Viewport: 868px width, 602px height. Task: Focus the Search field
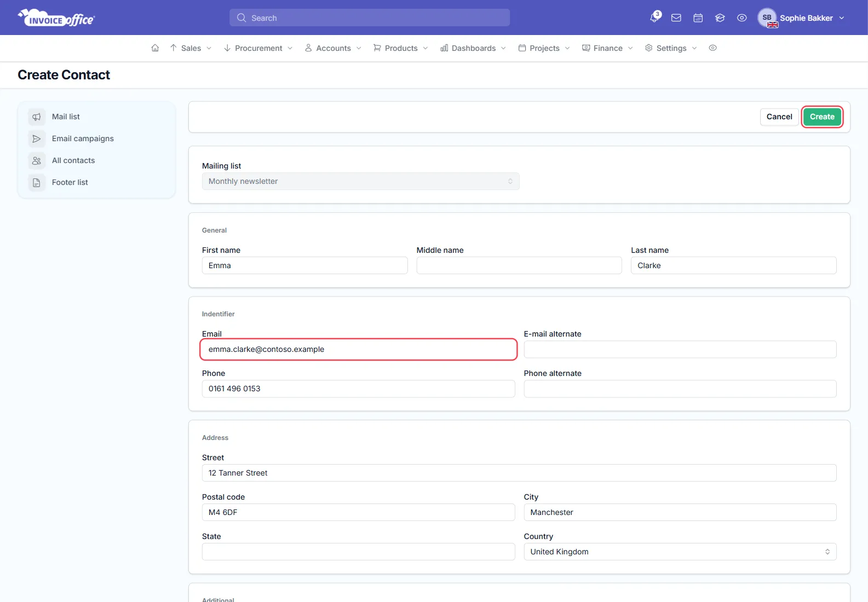[370, 18]
